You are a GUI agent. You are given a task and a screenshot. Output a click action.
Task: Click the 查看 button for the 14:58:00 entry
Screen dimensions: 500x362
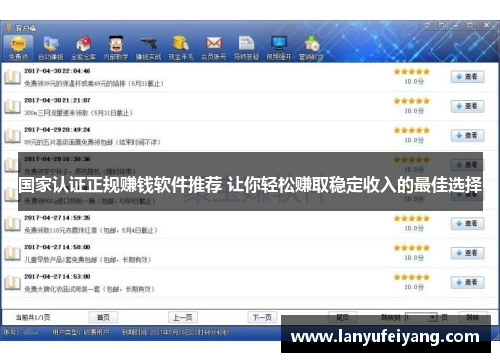(x=467, y=253)
